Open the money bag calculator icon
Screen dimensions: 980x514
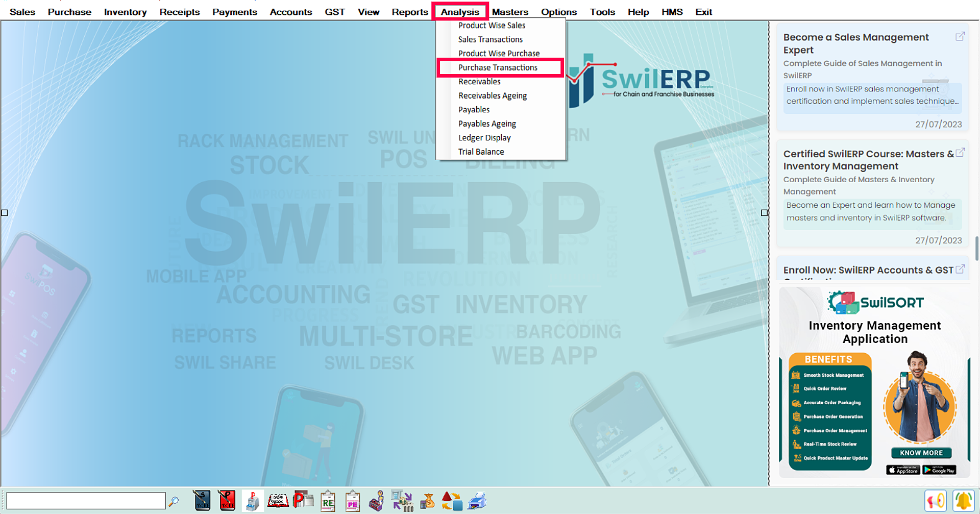[x=427, y=501]
